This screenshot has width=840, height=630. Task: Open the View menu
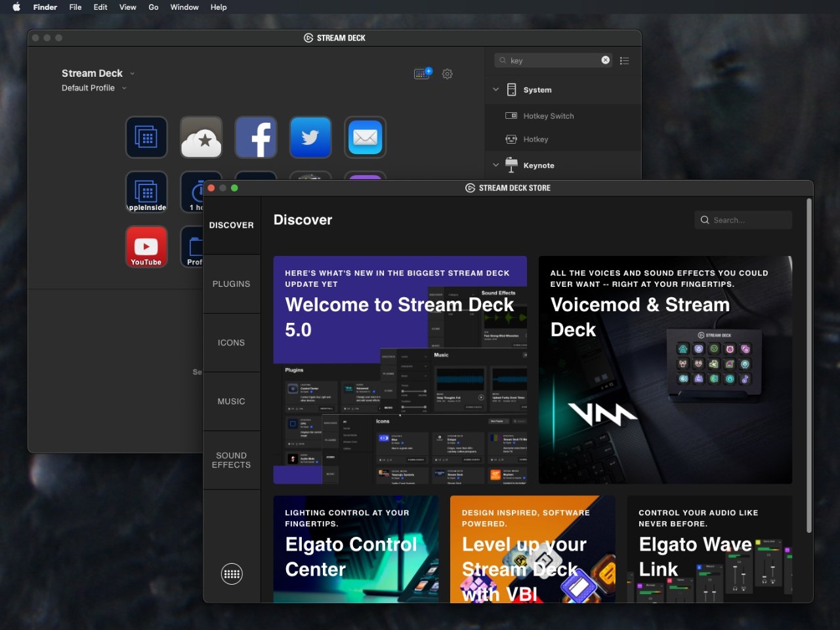[128, 7]
